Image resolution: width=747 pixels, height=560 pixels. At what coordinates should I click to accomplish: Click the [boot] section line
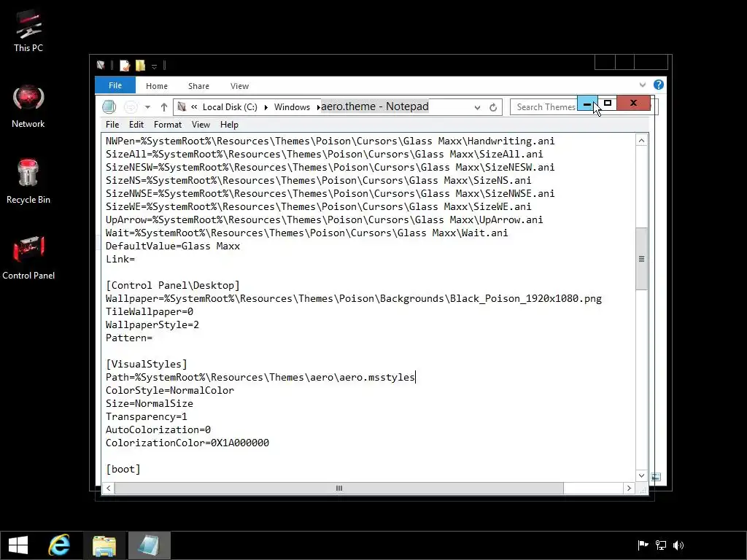pos(123,469)
